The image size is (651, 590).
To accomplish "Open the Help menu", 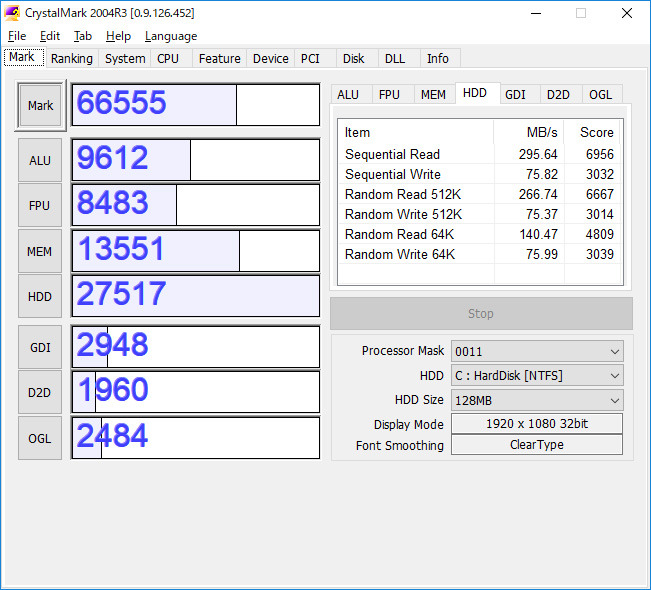I will pyautogui.click(x=118, y=36).
